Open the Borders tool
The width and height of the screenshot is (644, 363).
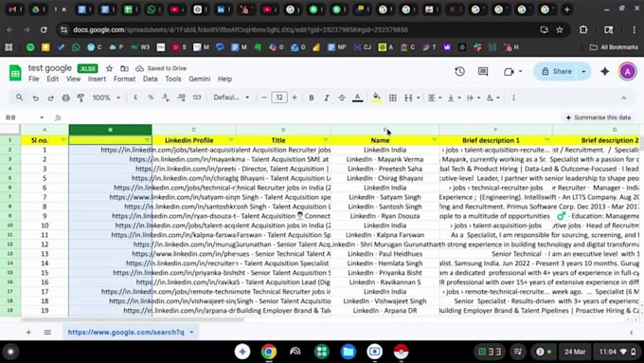tap(393, 98)
